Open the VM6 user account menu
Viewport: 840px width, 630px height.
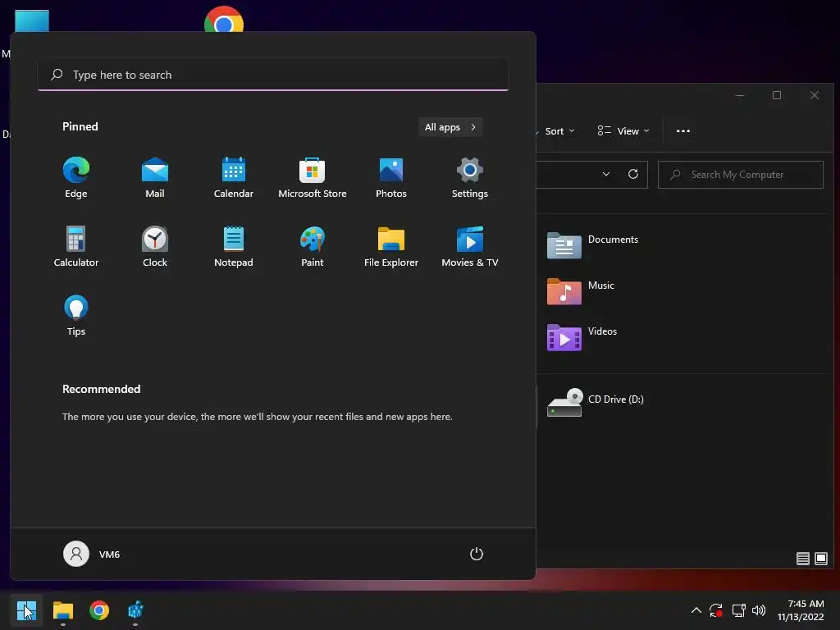click(92, 554)
